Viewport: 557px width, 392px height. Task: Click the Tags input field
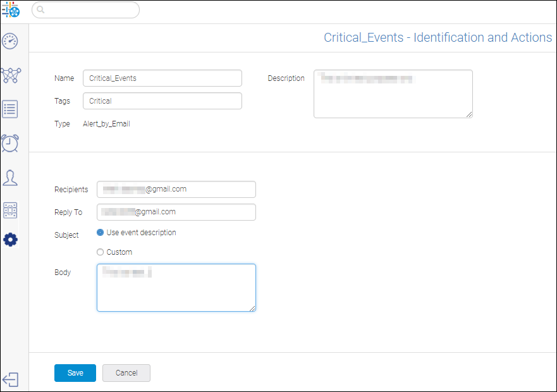pyautogui.click(x=162, y=101)
